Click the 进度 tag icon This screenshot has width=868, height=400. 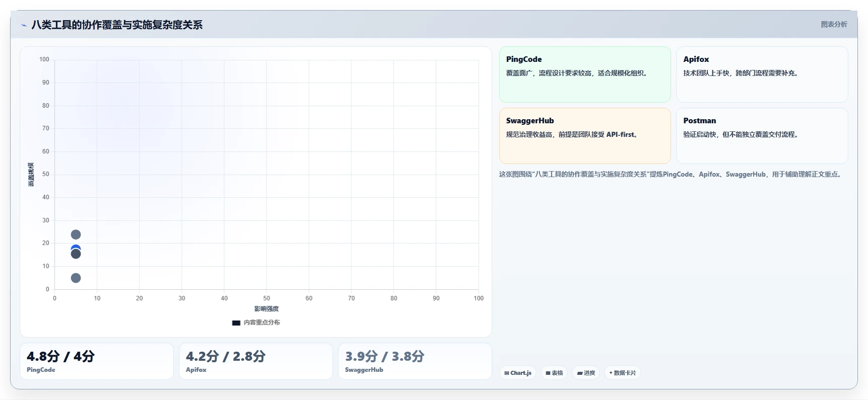(580, 373)
